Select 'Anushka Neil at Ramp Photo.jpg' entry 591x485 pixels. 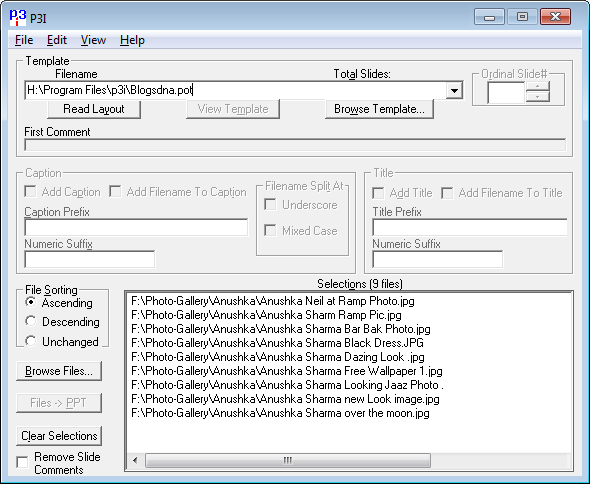click(x=273, y=301)
